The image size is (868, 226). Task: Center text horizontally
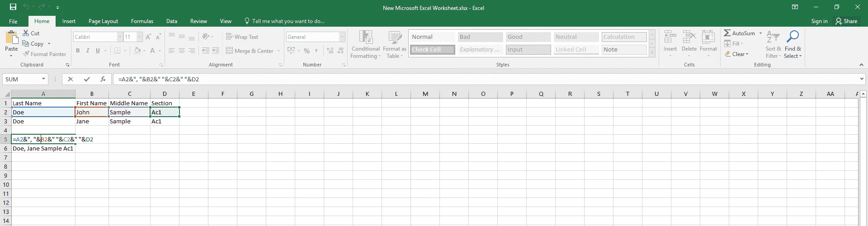tap(181, 51)
